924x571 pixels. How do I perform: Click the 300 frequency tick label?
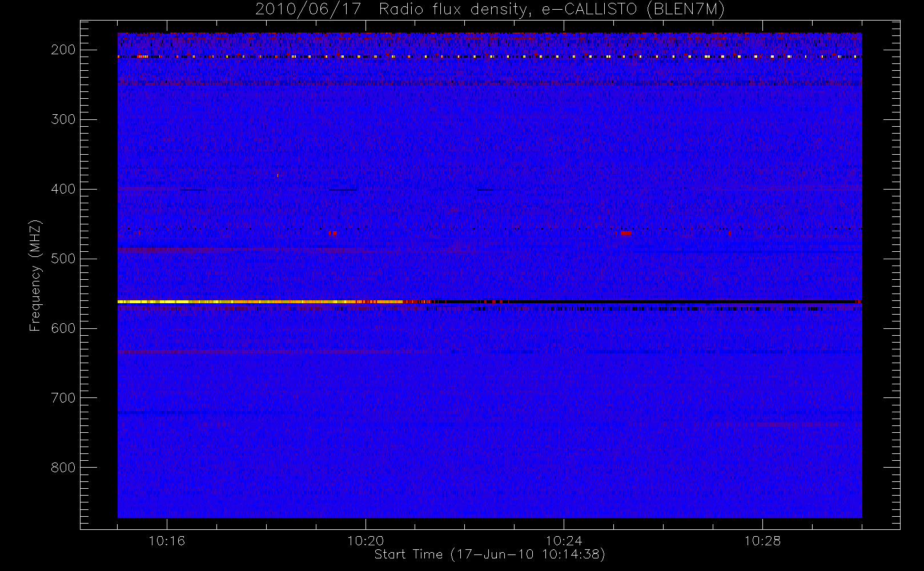[63, 119]
